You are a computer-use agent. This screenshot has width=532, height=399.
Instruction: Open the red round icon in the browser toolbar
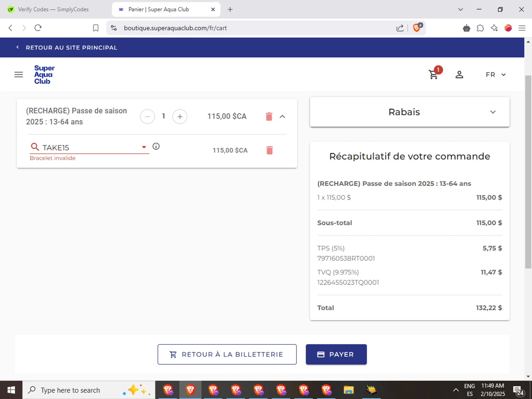pos(508,28)
